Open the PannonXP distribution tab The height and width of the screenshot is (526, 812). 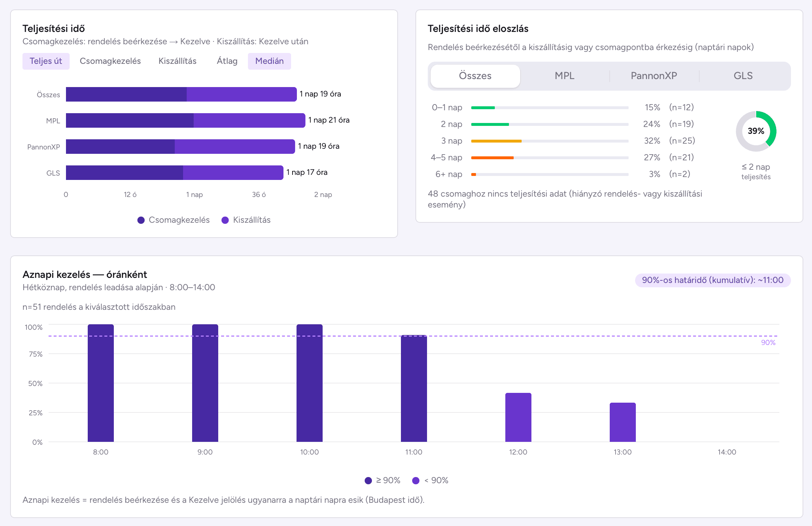pos(654,76)
